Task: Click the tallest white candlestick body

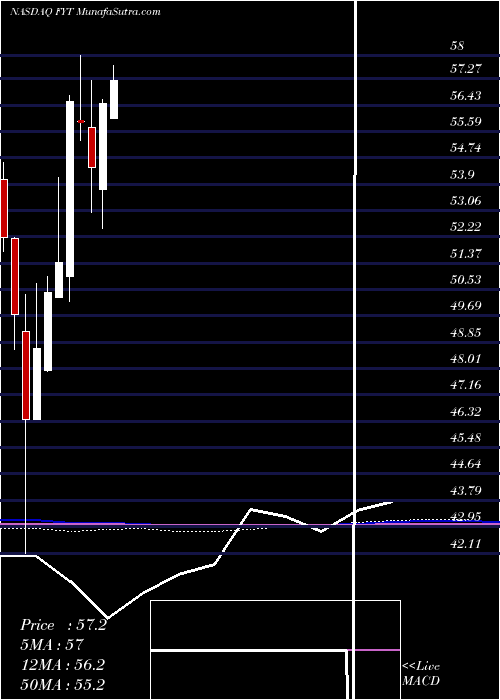Action: pos(70,189)
